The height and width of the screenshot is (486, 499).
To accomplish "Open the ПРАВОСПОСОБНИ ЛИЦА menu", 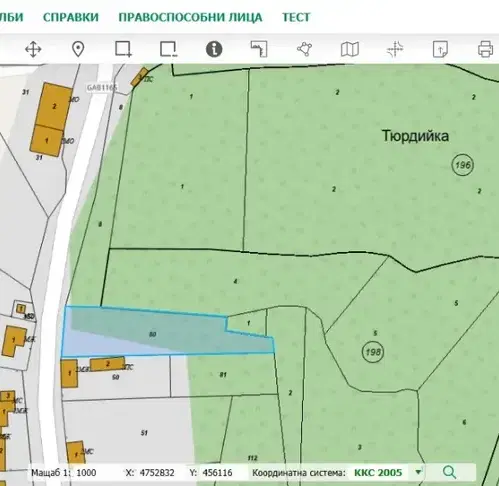I will [190, 17].
